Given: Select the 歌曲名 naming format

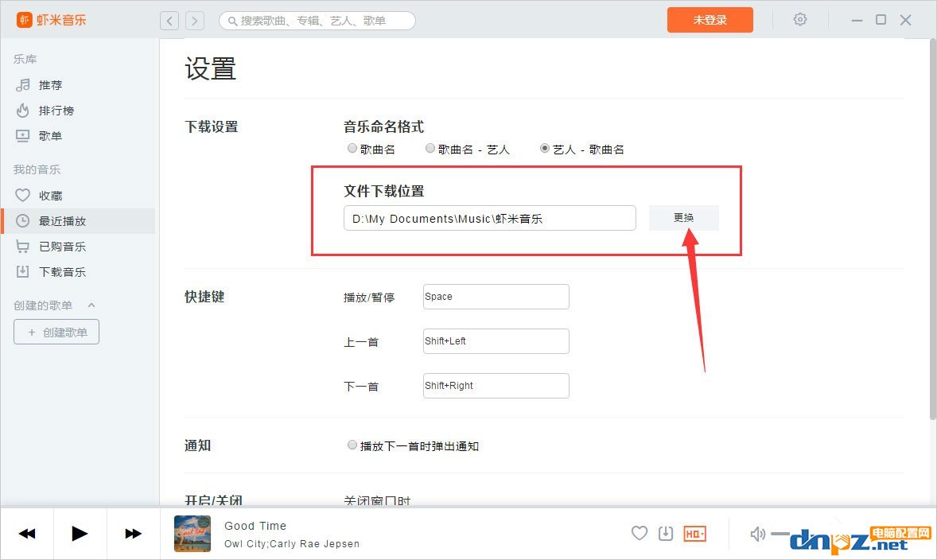Looking at the screenshot, I should [x=352, y=148].
